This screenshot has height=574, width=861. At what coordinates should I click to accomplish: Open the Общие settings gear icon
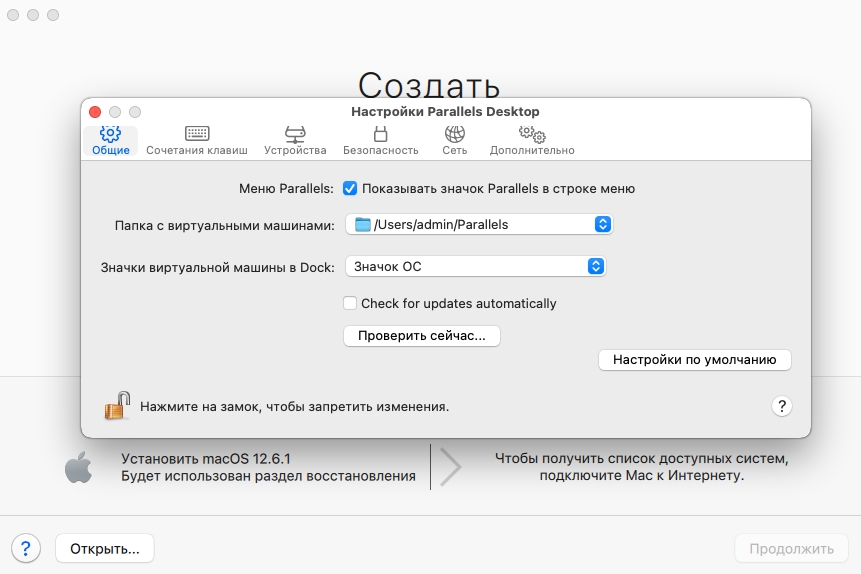tap(111, 134)
